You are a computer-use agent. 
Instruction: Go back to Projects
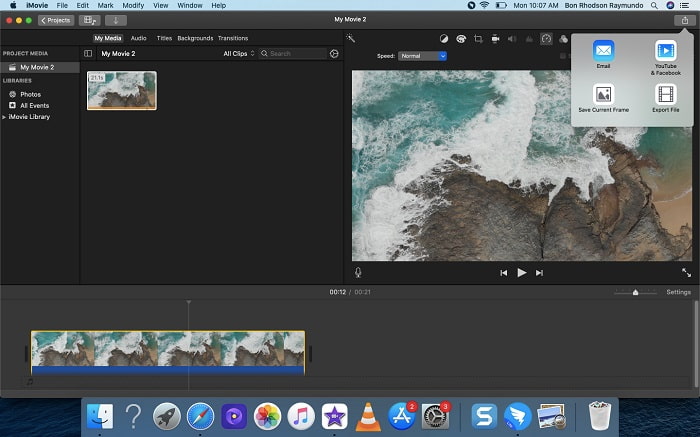coord(56,20)
